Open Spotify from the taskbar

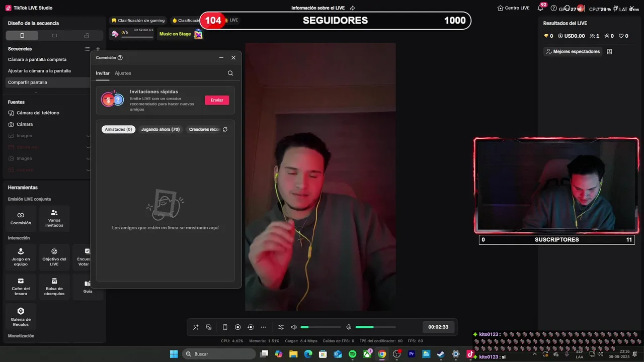352,354
